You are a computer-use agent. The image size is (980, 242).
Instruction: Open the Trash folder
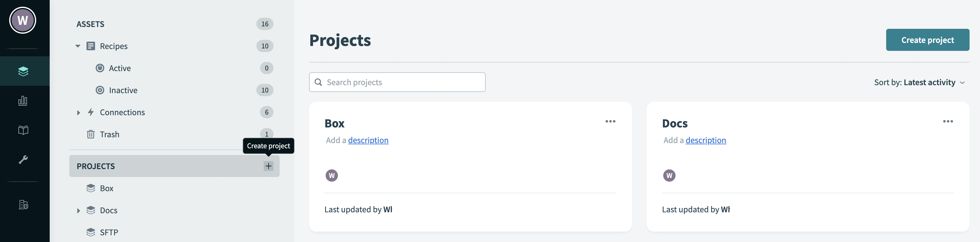pyautogui.click(x=109, y=134)
